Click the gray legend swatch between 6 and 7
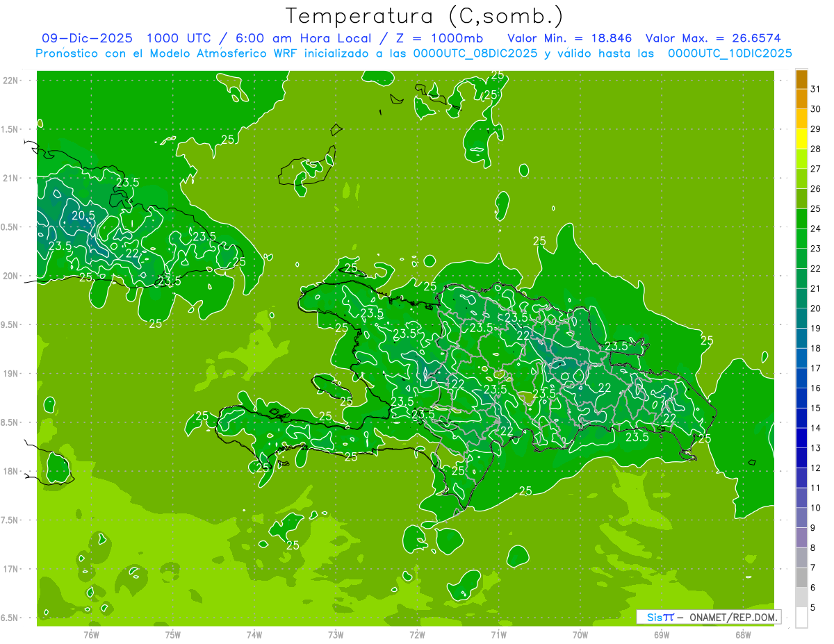The width and height of the screenshot is (834, 644). 801,577
